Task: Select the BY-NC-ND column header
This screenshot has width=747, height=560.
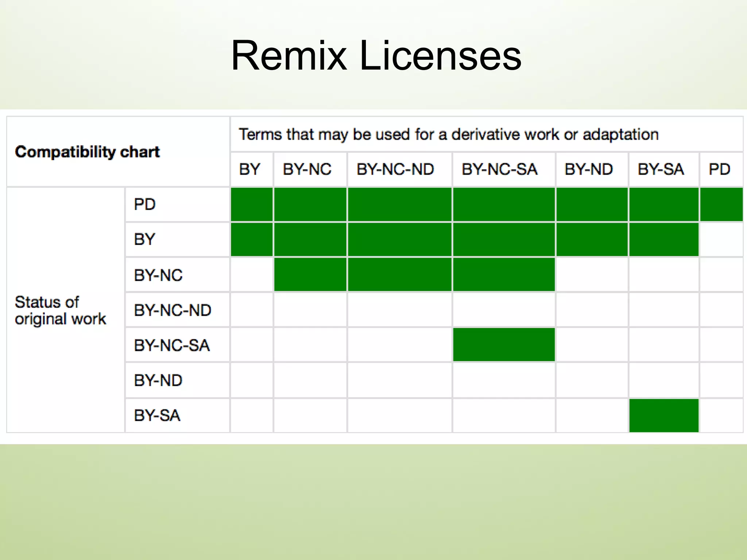Action: (396, 169)
